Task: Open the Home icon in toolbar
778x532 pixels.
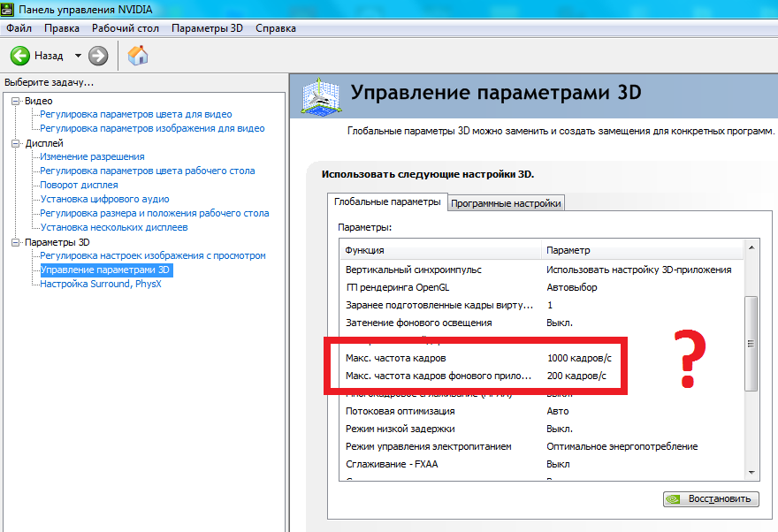Action: [138, 56]
